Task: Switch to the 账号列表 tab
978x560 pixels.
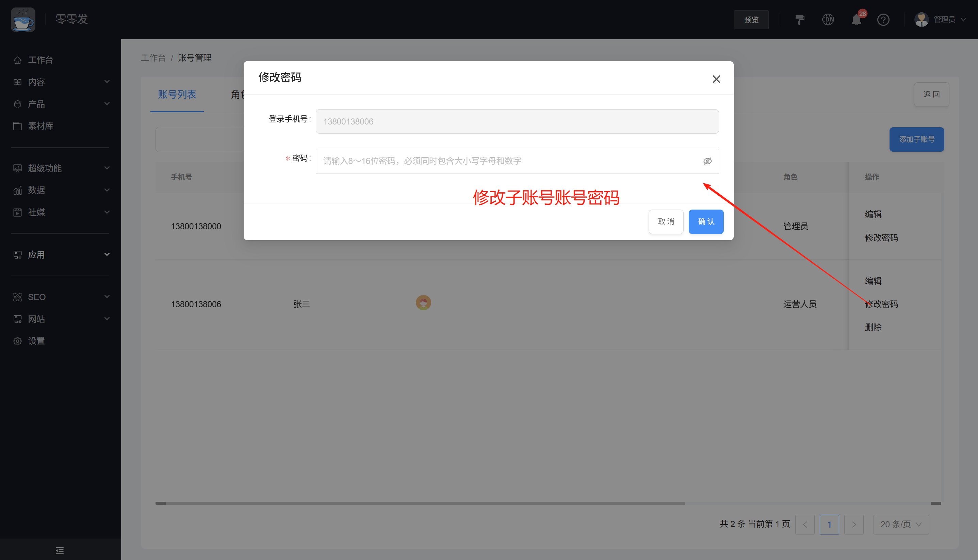Action: 177,95
